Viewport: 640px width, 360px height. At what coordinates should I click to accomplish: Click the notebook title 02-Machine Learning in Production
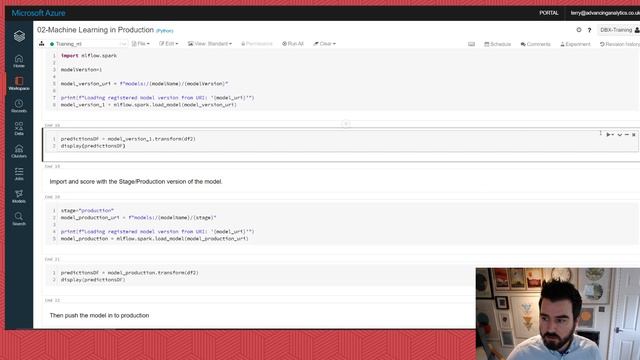(x=95, y=30)
